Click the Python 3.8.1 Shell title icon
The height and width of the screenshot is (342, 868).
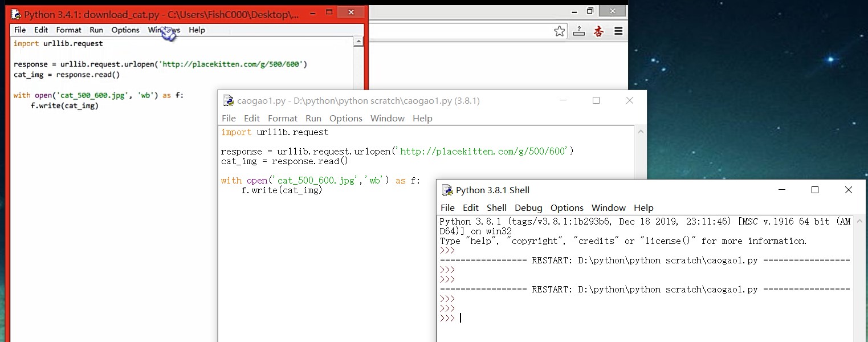(x=447, y=190)
